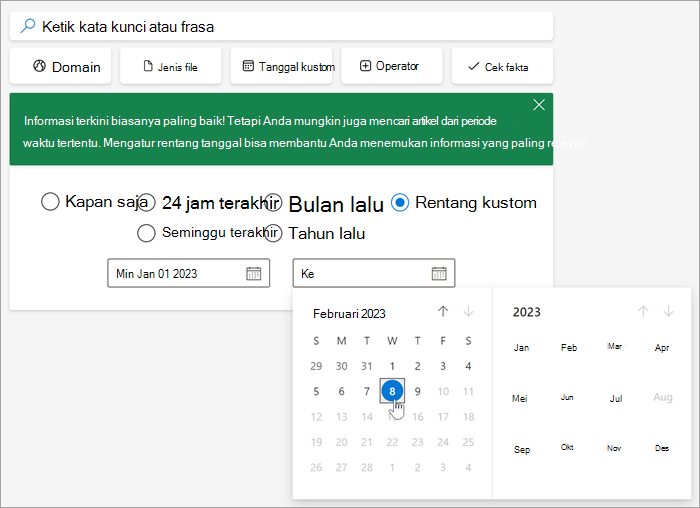Image resolution: width=700 pixels, height=508 pixels.
Task: Click the Februari 2023 month header
Action: point(349,314)
